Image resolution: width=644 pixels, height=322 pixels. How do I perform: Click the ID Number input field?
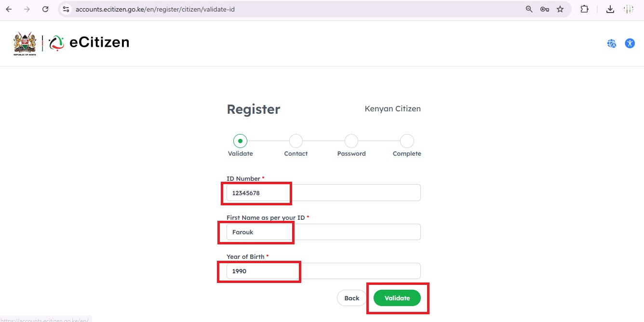pyautogui.click(x=323, y=193)
